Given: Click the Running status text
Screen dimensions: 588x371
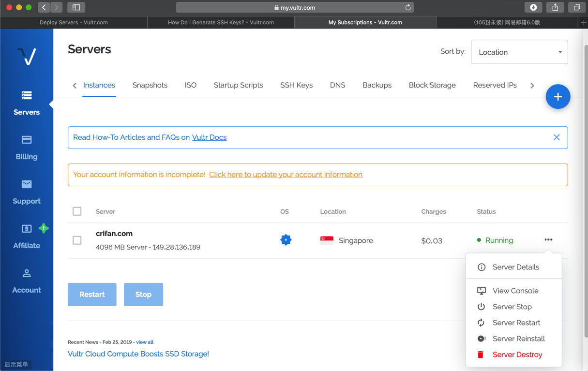Looking at the screenshot, I should 499,240.
